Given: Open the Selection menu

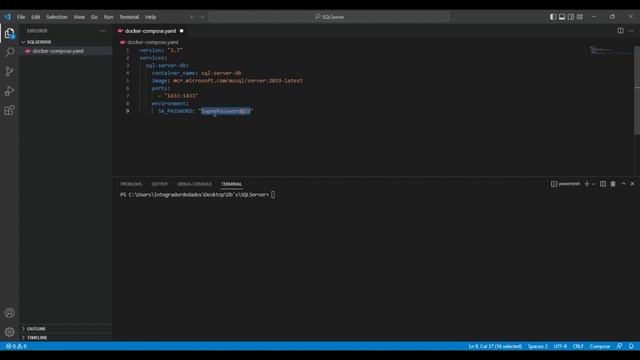Looking at the screenshot, I should click(57, 17).
